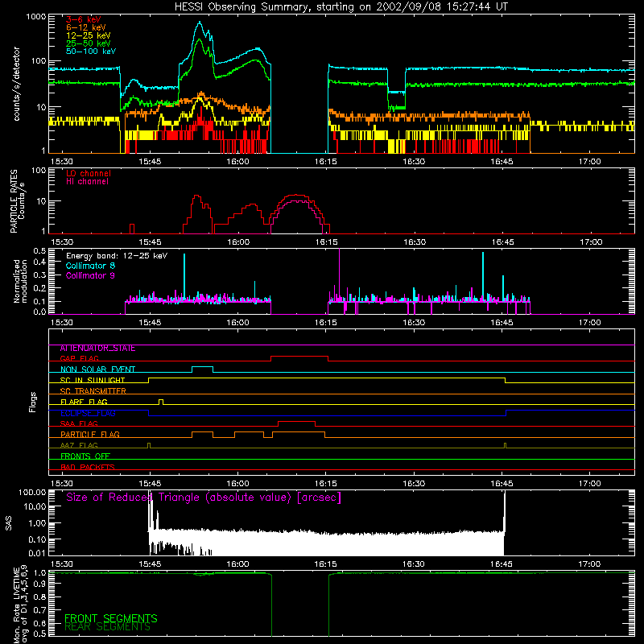Click the SC_TRANSMITTER flag label
This screenshot has width=644, height=644.
point(93,391)
